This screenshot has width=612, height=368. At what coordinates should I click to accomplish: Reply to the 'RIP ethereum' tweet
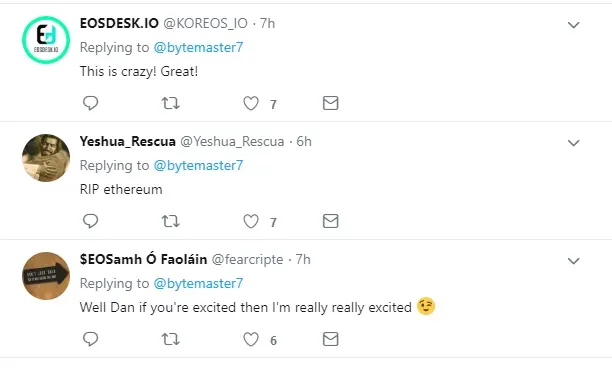[90, 221]
